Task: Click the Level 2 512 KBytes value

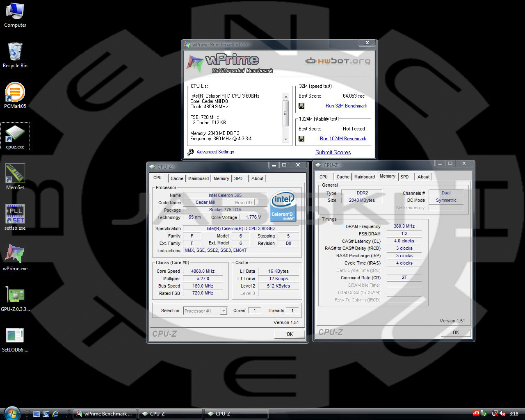Action: coord(278,286)
